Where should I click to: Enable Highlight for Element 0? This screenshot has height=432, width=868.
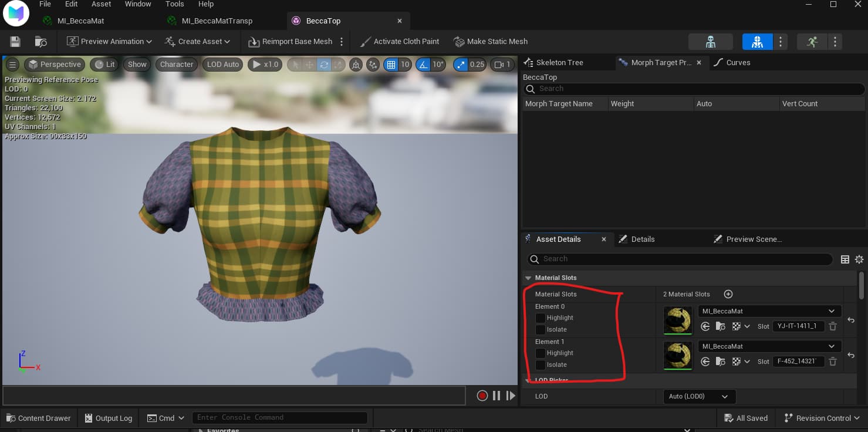(x=541, y=318)
